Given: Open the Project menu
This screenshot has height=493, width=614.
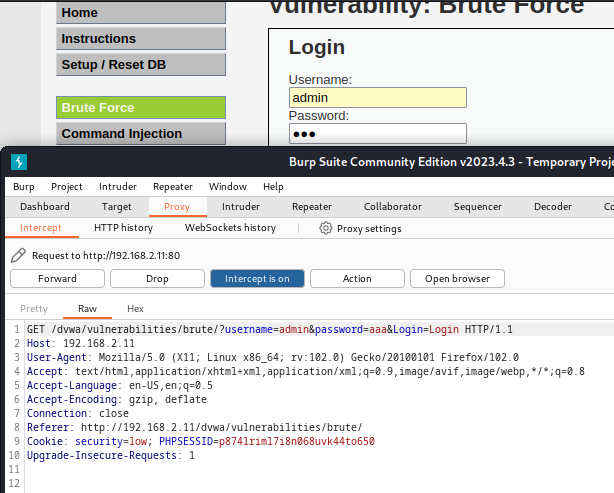Looking at the screenshot, I should (67, 186).
